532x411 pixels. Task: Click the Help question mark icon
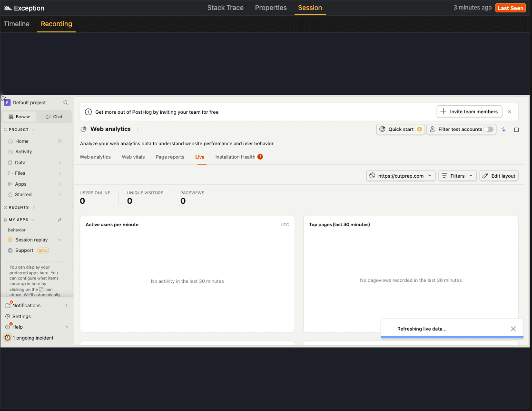click(8, 327)
